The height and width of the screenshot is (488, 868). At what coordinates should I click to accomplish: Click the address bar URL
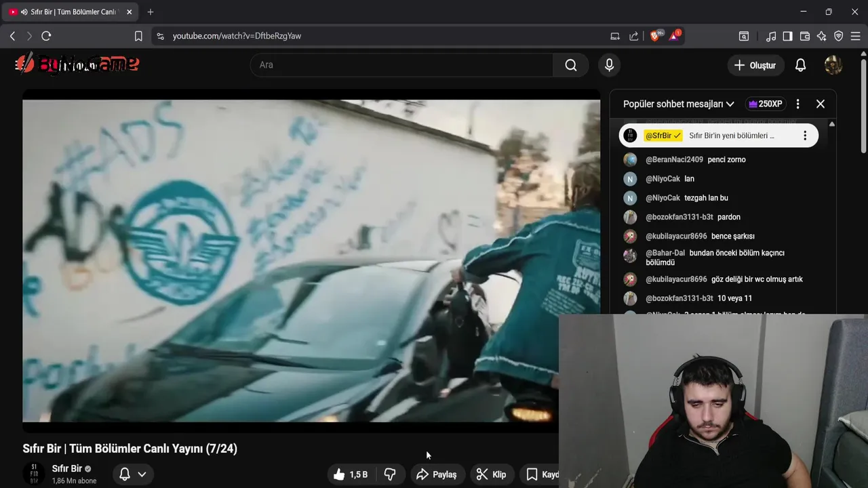[237, 36]
